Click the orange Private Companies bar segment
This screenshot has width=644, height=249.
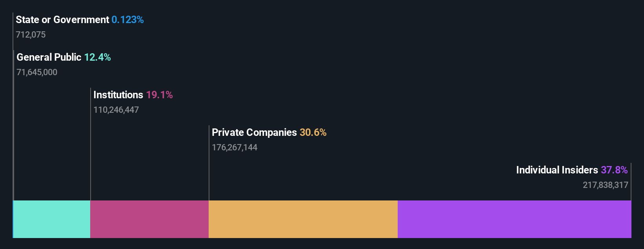pos(303,219)
